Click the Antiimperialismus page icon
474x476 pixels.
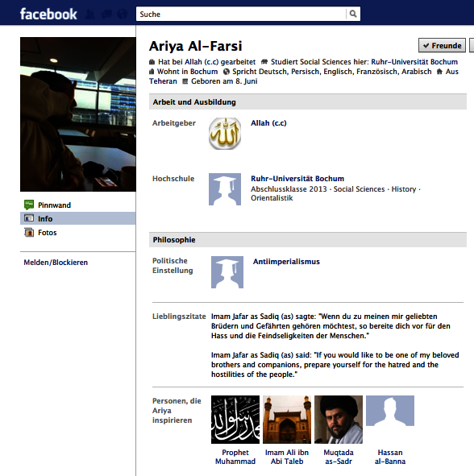click(x=227, y=272)
